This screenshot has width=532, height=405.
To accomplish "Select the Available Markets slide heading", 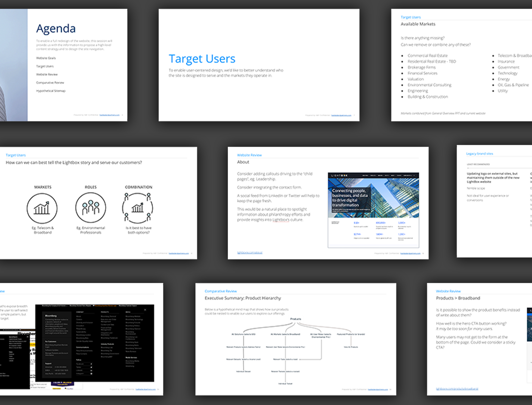I will (418, 24).
